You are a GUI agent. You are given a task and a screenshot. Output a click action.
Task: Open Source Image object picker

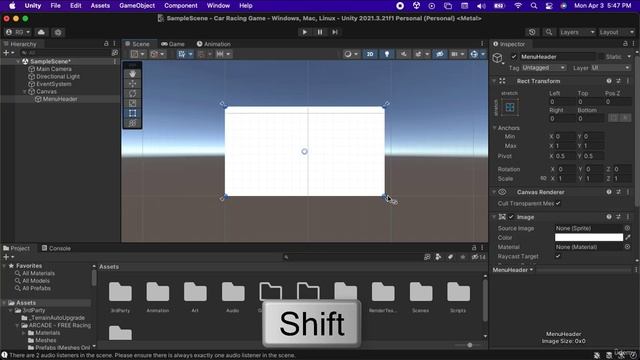[627, 228]
